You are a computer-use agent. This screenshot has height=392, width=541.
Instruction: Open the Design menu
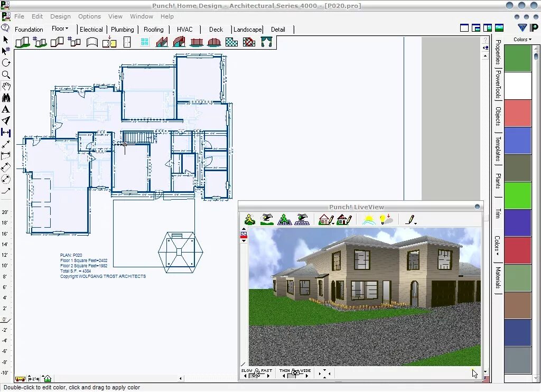point(60,16)
